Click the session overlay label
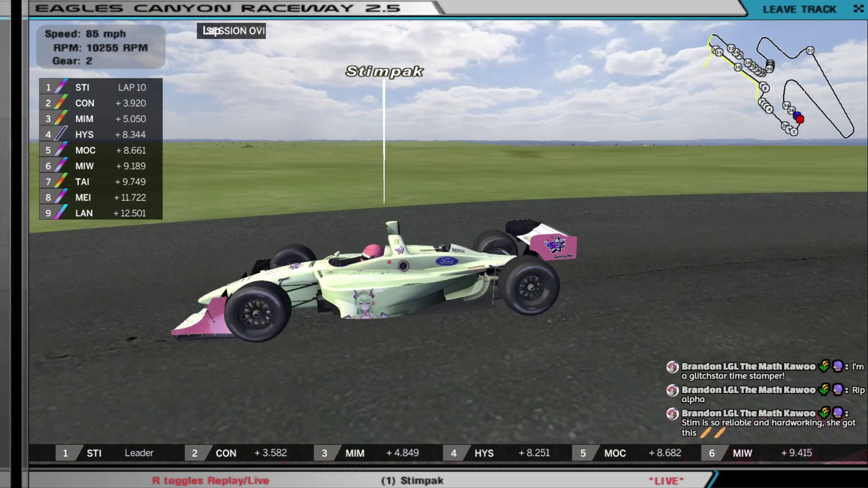868x488 pixels. 231,31
